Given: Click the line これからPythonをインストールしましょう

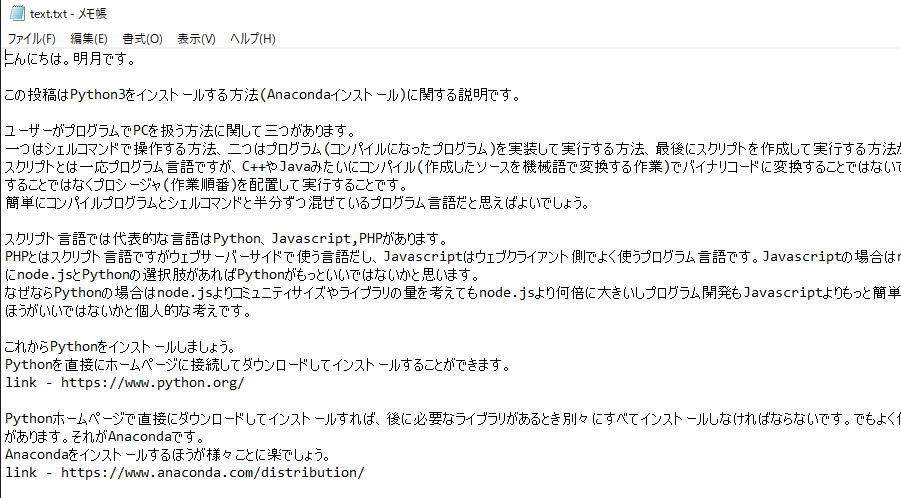Looking at the screenshot, I should (x=120, y=346).
